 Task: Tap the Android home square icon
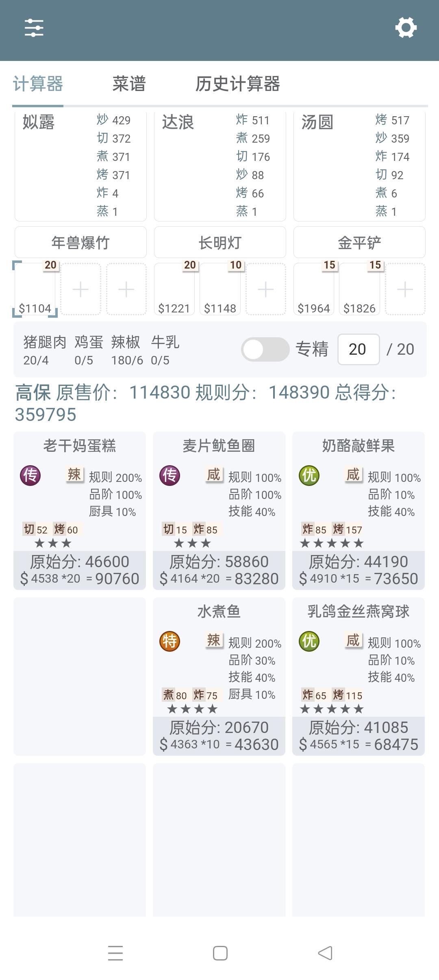tap(220, 953)
